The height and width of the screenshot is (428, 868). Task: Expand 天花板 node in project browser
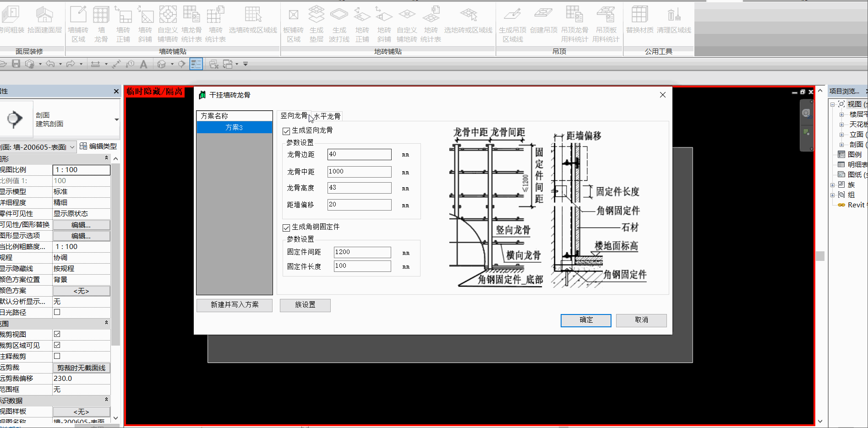pyautogui.click(x=841, y=125)
